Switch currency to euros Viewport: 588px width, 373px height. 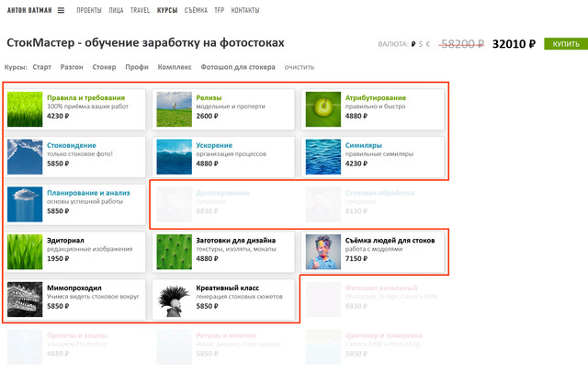pos(429,44)
